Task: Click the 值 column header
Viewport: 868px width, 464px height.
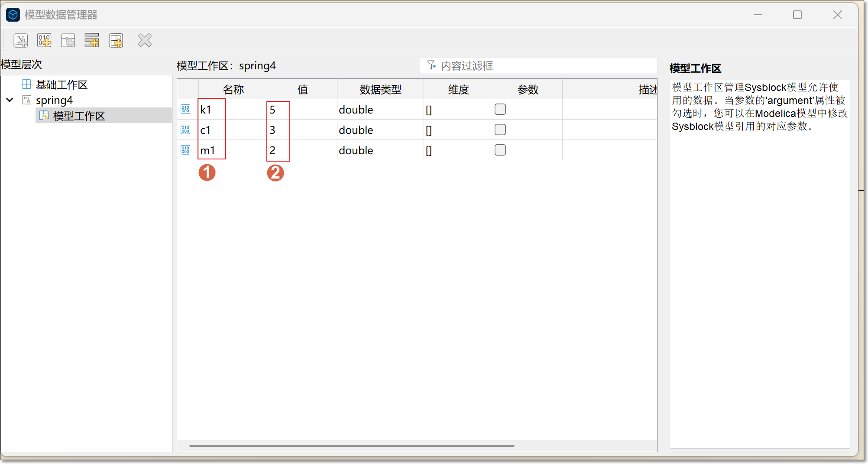Action: coord(302,89)
